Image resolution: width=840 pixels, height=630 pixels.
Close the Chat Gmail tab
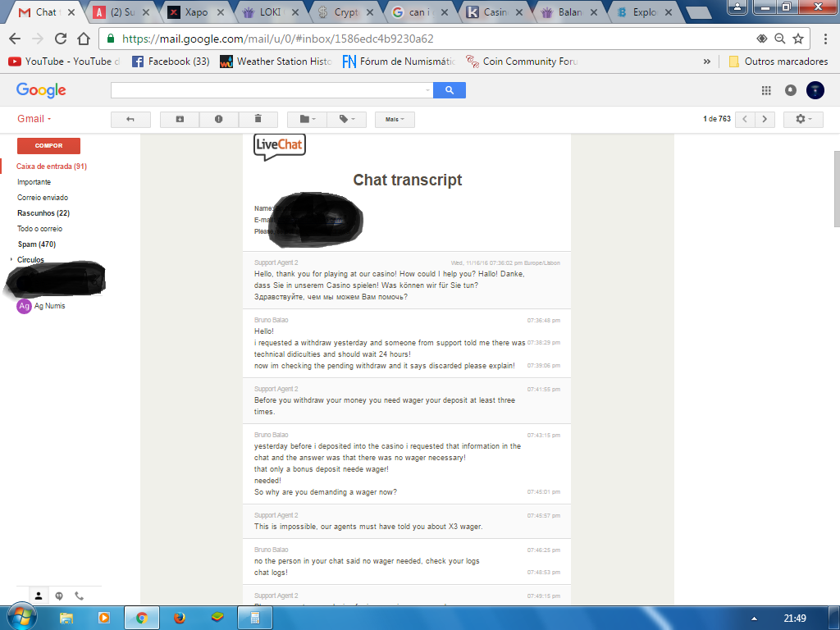71,11
